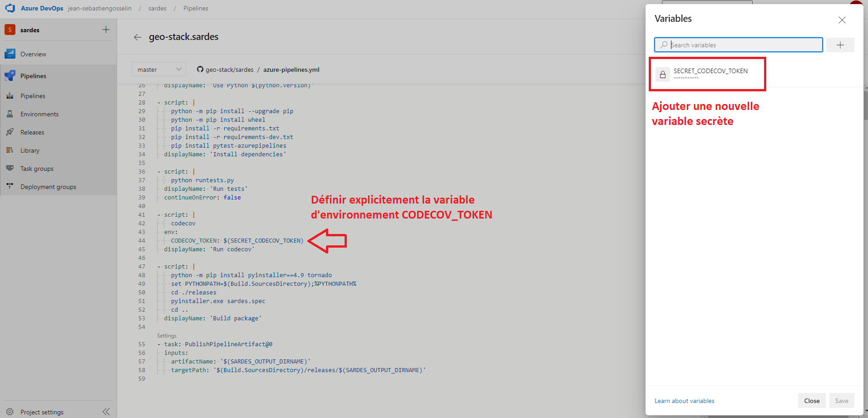Click the Settings link above task line
Viewport: 868px width, 418px height.
167,336
